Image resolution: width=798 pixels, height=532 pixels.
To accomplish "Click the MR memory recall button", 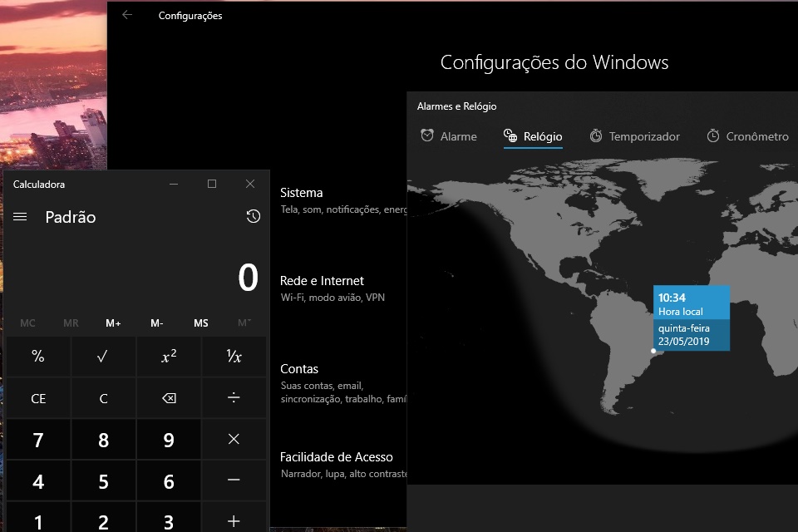I will 71,323.
